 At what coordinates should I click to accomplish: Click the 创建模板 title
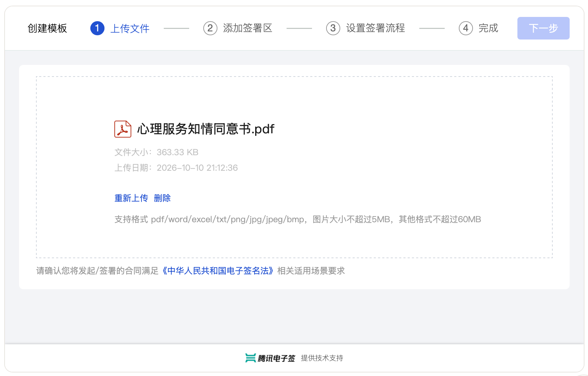coord(47,28)
